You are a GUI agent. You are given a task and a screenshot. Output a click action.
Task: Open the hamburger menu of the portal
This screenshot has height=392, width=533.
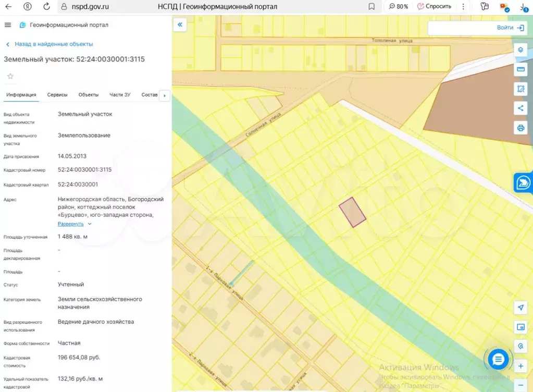click(8, 25)
